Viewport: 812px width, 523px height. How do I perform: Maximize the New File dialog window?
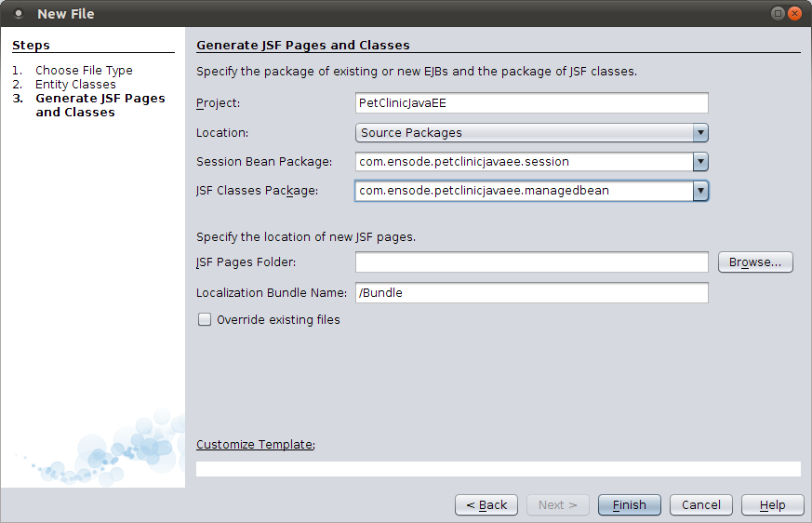point(778,14)
